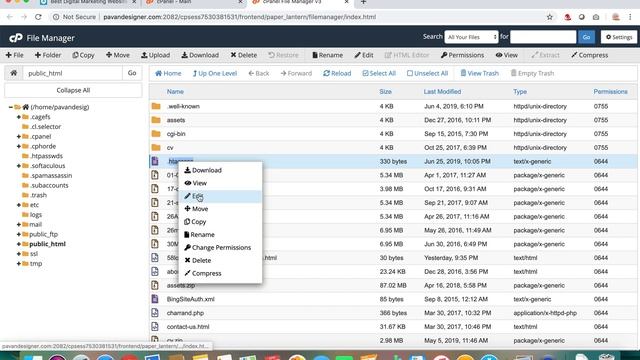Select the charrand.php file
This screenshot has height=360, width=640.
185,313
